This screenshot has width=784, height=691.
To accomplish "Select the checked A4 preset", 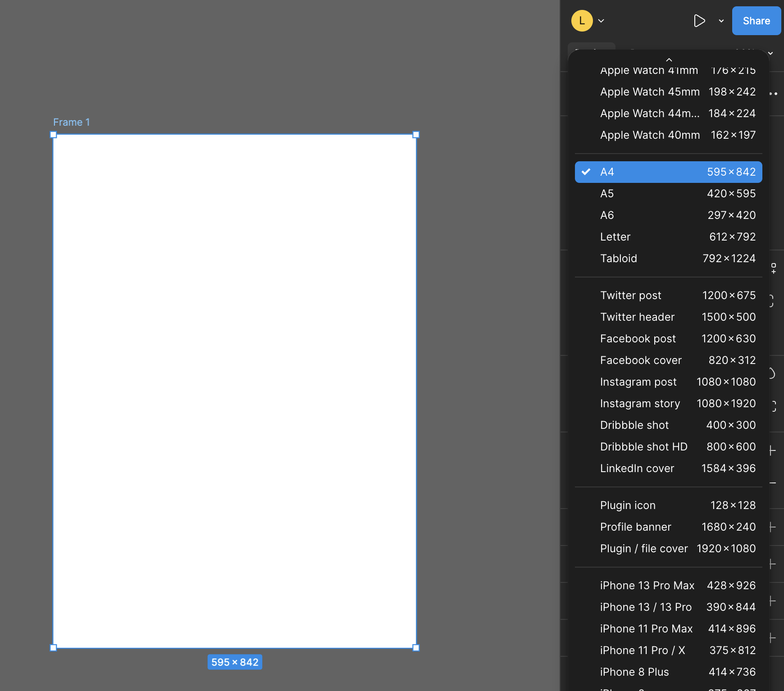I will 669,172.
